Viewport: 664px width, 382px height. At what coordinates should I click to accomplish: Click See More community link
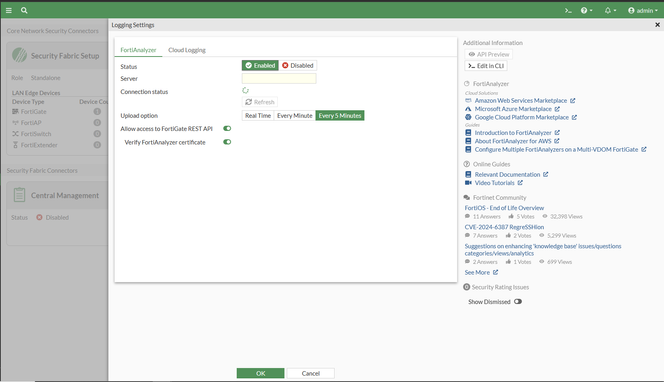[x=477, y=272]
